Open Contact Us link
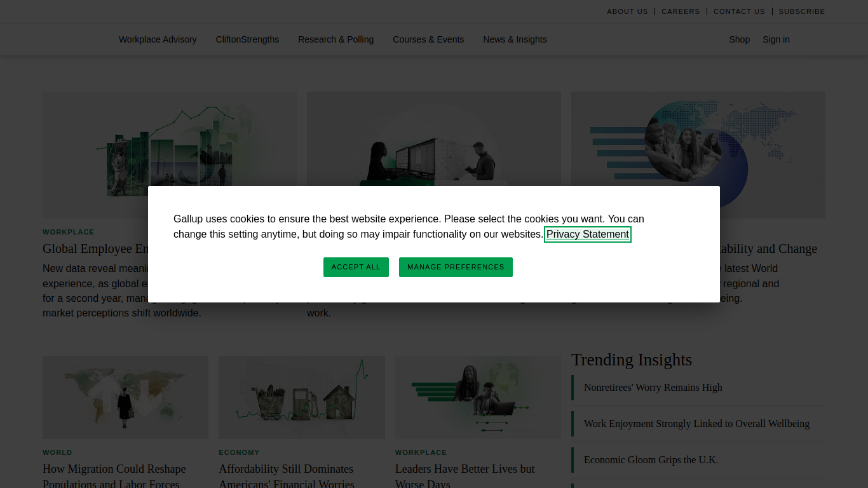Image resolution: width=868 pixels, height=488 pixels. tap(739, 11)
